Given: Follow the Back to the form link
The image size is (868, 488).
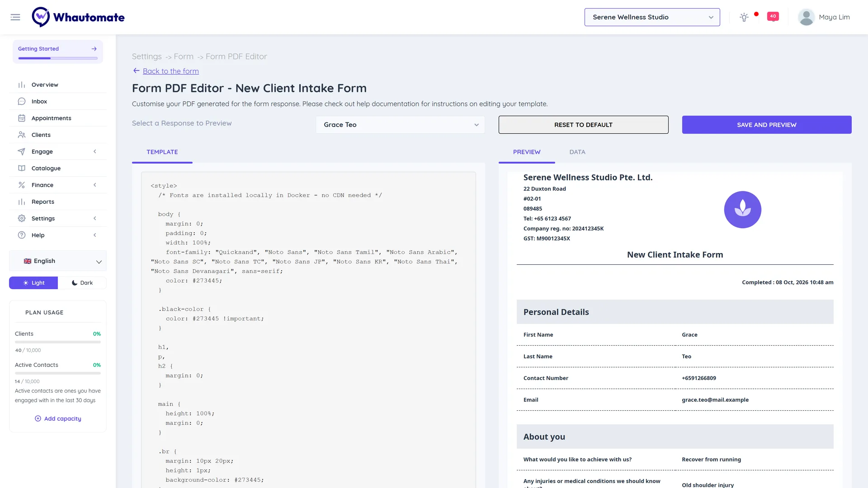Looking at the screenshot, I should [x=171, y=71].
